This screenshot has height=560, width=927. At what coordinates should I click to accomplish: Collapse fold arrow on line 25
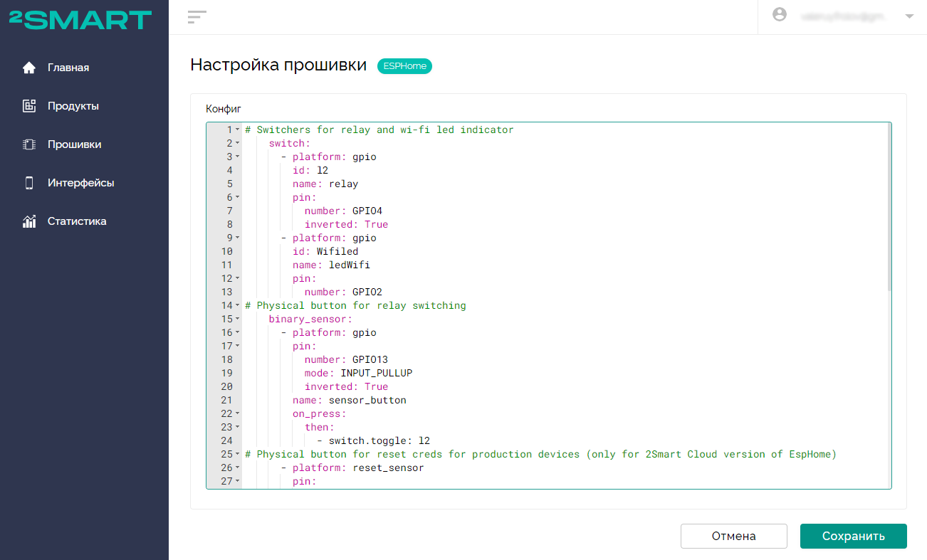pos(238,455)
